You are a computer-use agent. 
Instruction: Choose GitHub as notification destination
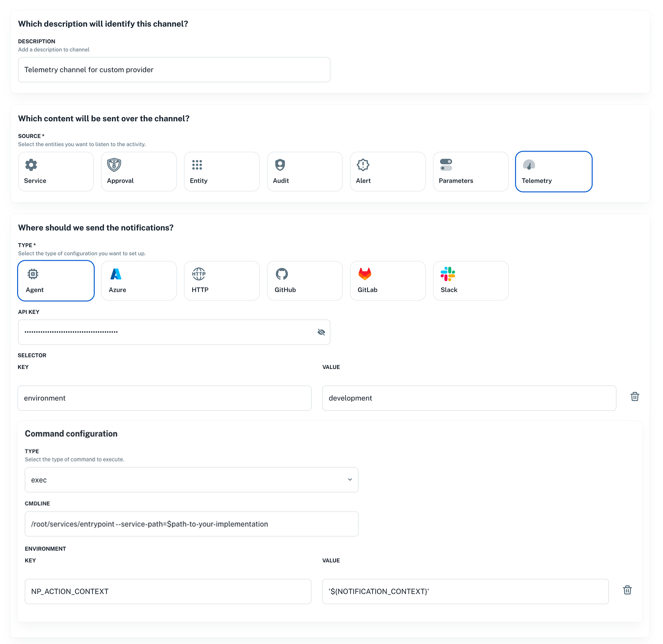[x=304, y=281]
